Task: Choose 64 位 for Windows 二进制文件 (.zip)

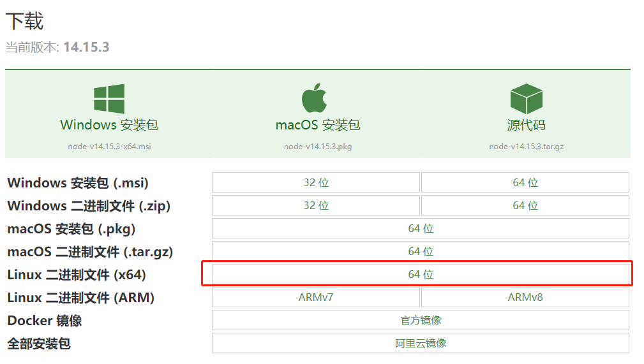Action: click(x=525, y=206)
